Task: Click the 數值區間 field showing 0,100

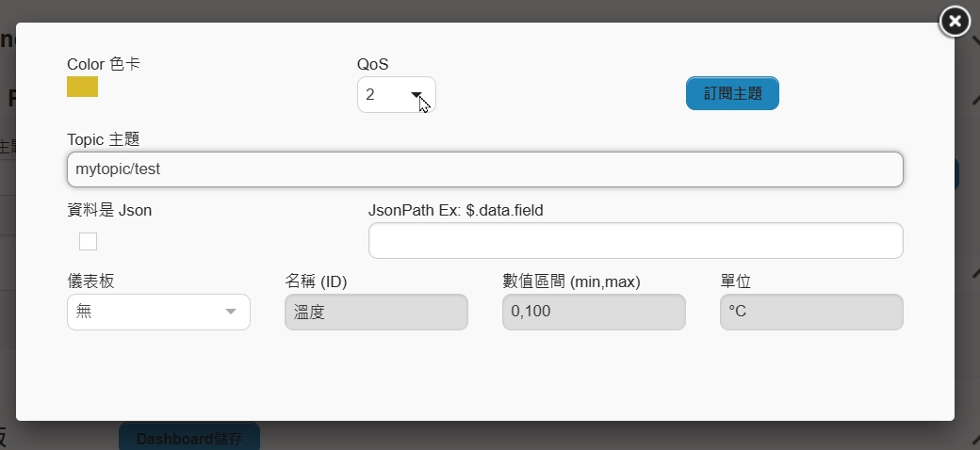Action: [x=594, y=312]
